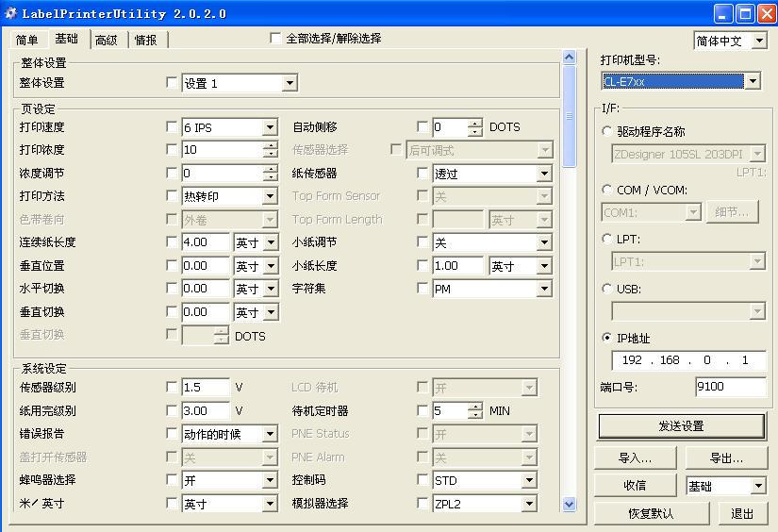Click the LabelPrinterUtility title bar icon
This screenshot has width=778, height=532.
[x=10, y=14]
